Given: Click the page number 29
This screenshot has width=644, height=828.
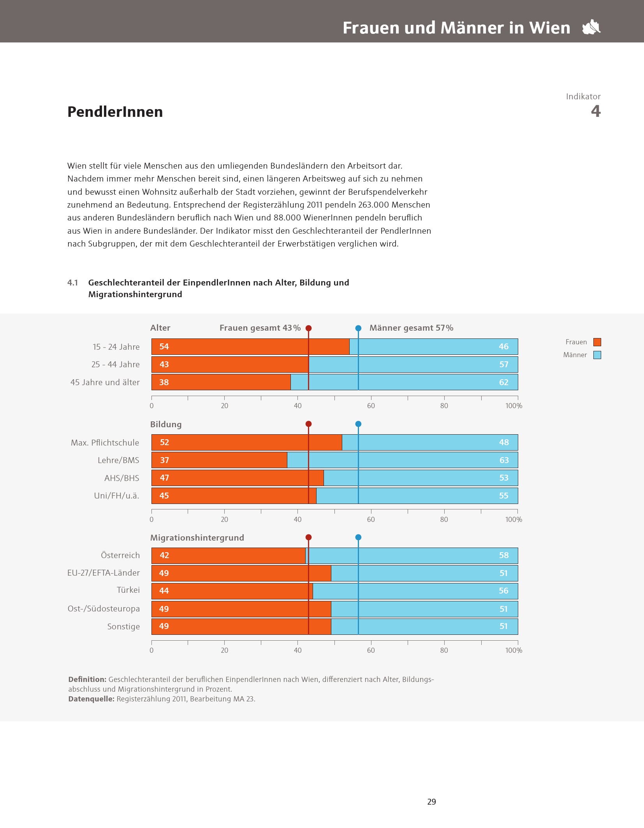Looking at the screenshot, I should click(431, 802).
